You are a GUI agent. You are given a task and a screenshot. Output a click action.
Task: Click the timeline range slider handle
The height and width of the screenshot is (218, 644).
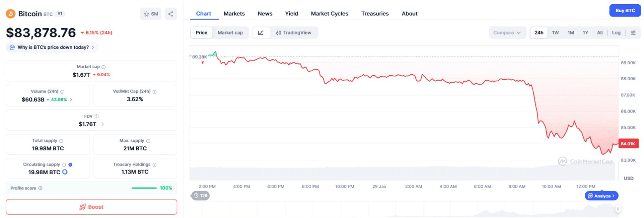(x=618, y=209)
